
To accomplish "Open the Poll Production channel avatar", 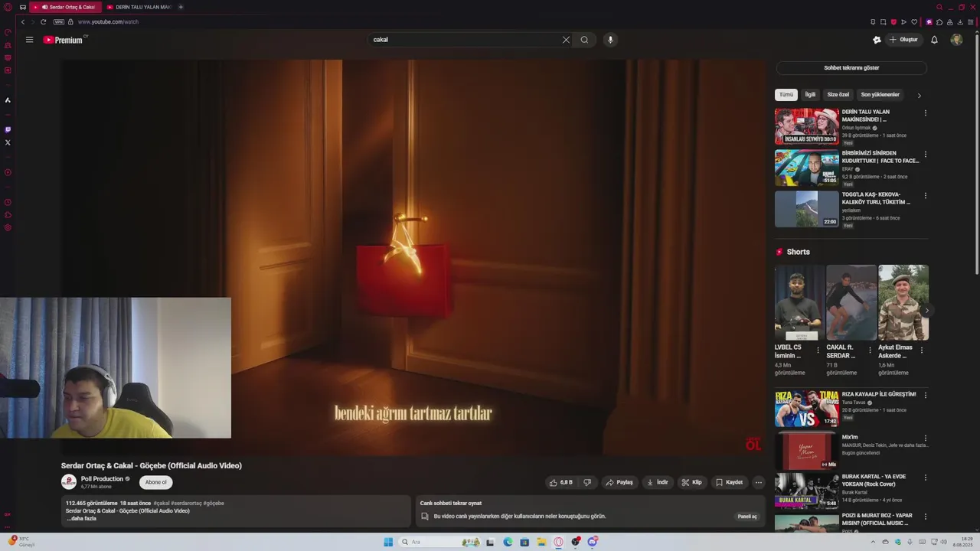I will 69,482.
